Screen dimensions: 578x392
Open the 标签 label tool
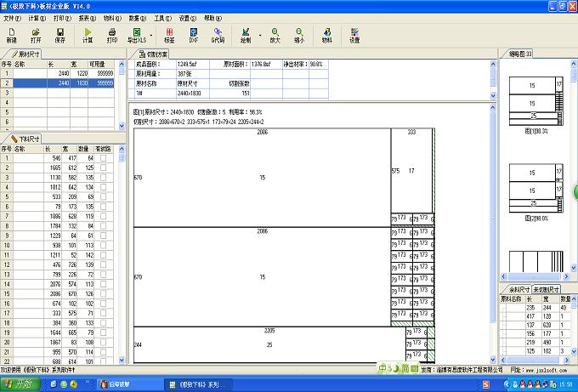click(169, 36)
